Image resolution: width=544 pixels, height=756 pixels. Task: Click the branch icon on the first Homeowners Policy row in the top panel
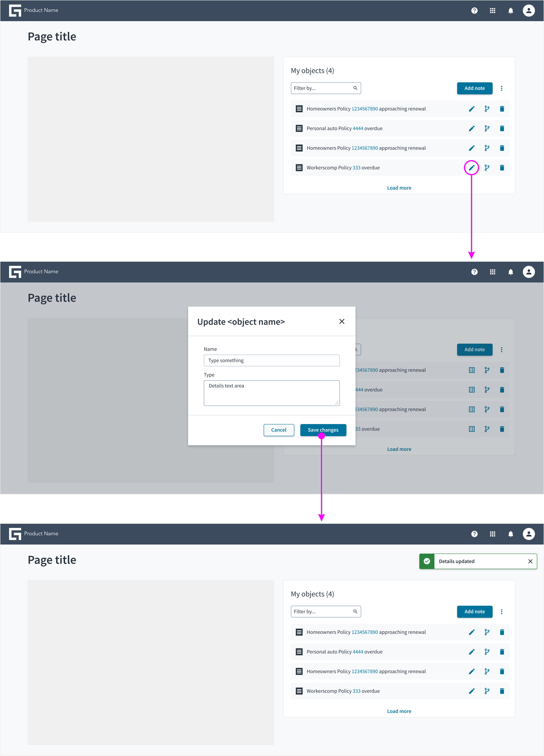(x=487, y=109)
